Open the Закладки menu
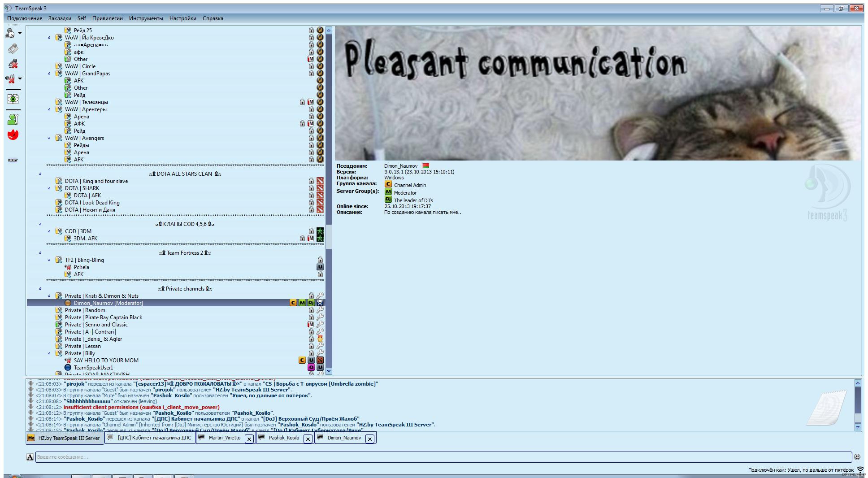Viewport: 868px width, 478px height. coord(60,18)
